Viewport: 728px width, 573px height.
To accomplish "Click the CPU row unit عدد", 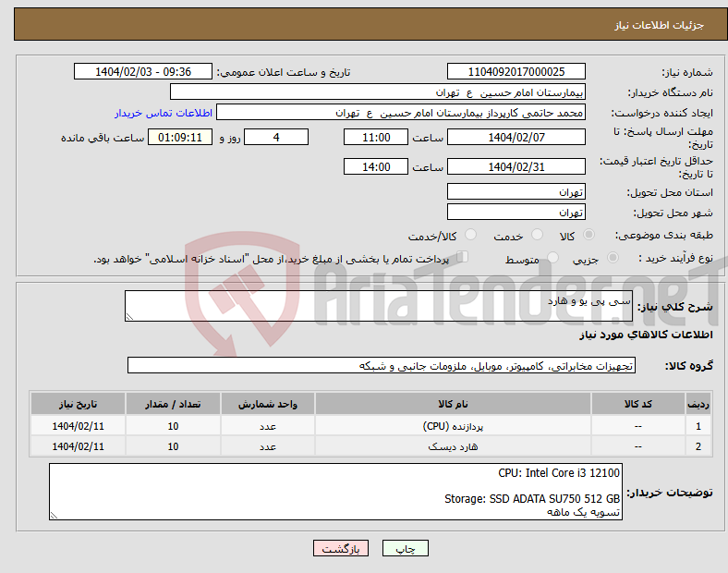I will [268, 426].
